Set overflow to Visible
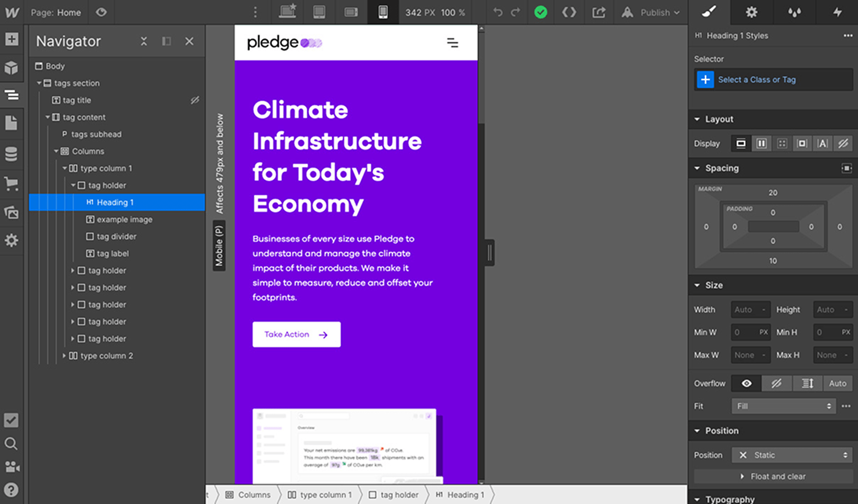 747,383
